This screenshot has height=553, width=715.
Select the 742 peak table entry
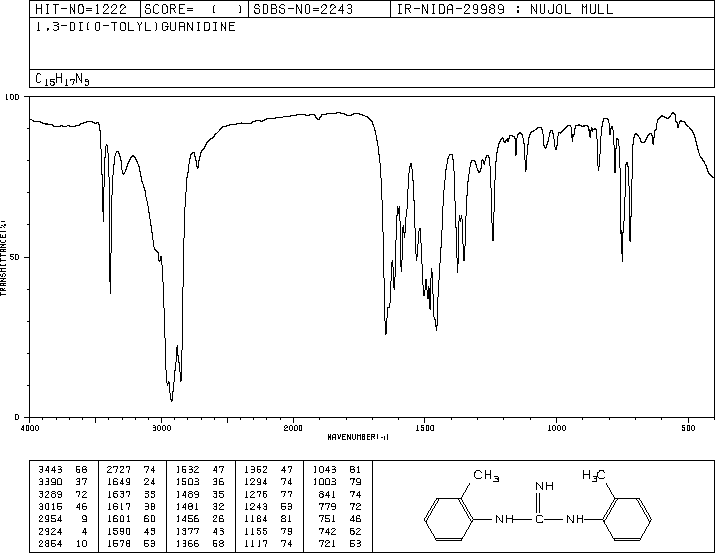[x=340, y=532]
